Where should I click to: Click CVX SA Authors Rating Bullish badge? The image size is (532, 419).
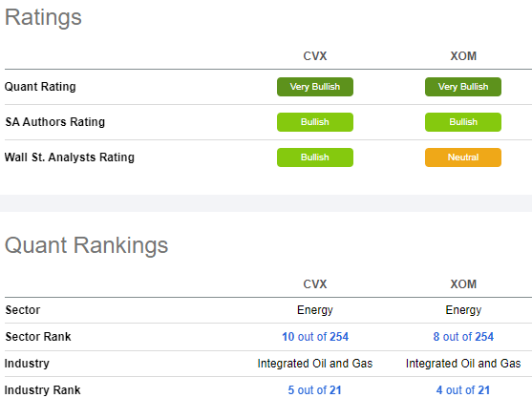point(315,122)
